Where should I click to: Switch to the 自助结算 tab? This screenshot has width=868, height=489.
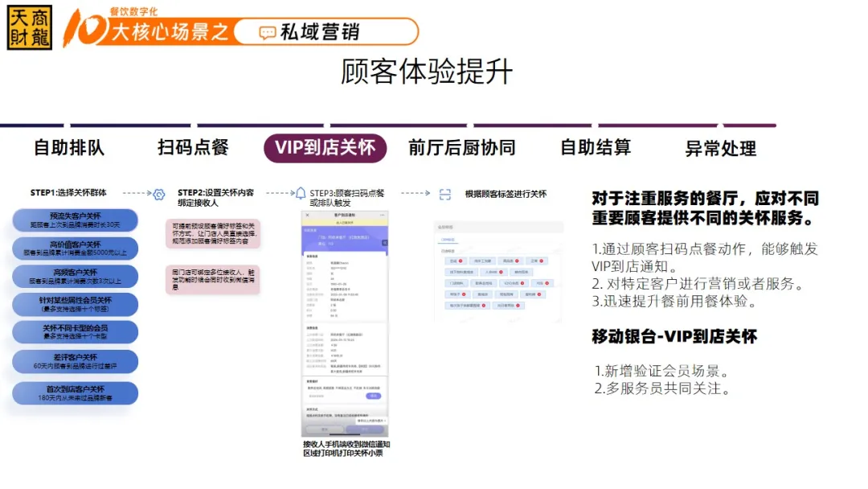(x=596, y=147)
